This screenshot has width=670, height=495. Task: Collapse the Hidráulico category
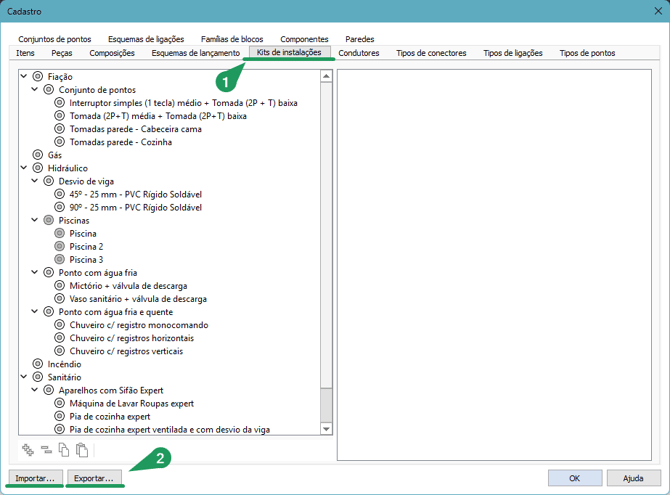25,168
